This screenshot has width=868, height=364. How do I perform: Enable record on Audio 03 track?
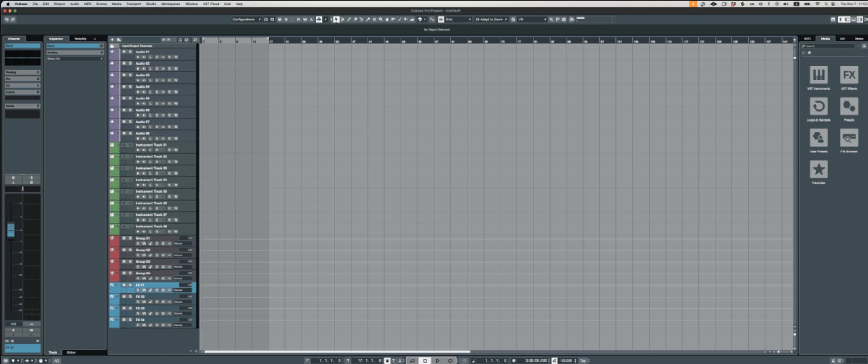point(138,80)
